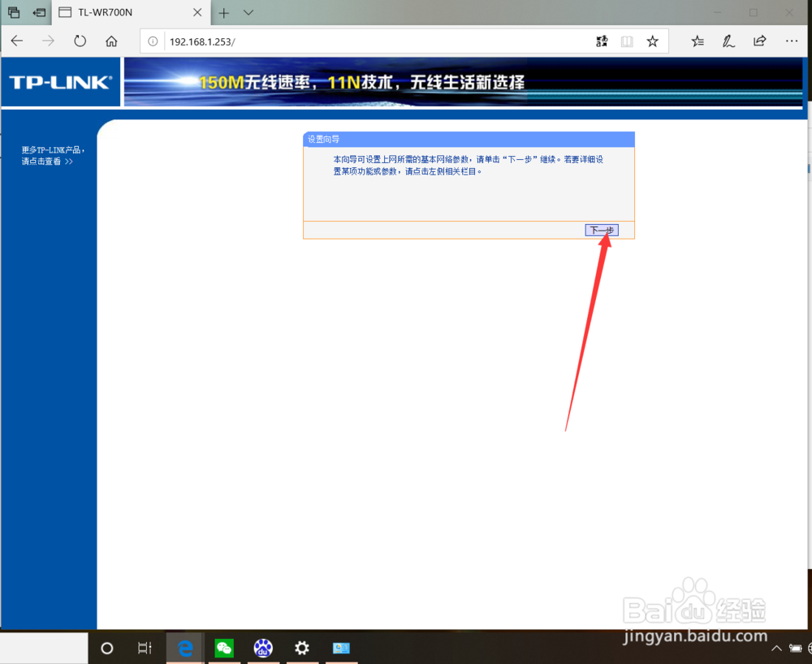View site information icon in address bar
The height and width of the screenshot is (664, 812).
click(x=153, y=41)
